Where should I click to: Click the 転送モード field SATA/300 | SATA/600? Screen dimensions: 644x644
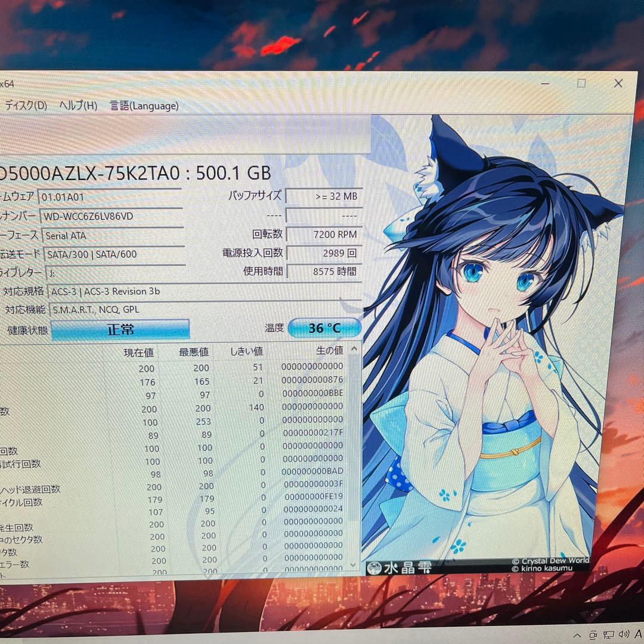[x=95, y=254]
